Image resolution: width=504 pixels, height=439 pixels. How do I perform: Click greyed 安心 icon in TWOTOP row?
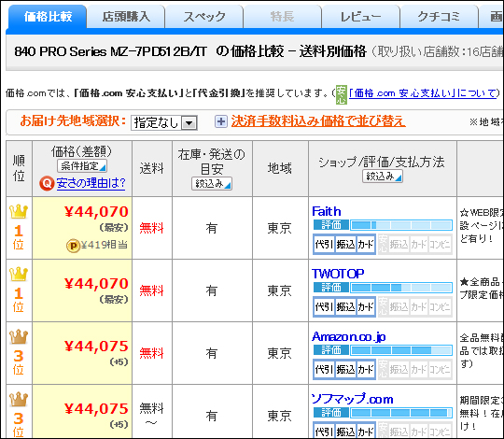pyautogui.click(x=384, y=306)
